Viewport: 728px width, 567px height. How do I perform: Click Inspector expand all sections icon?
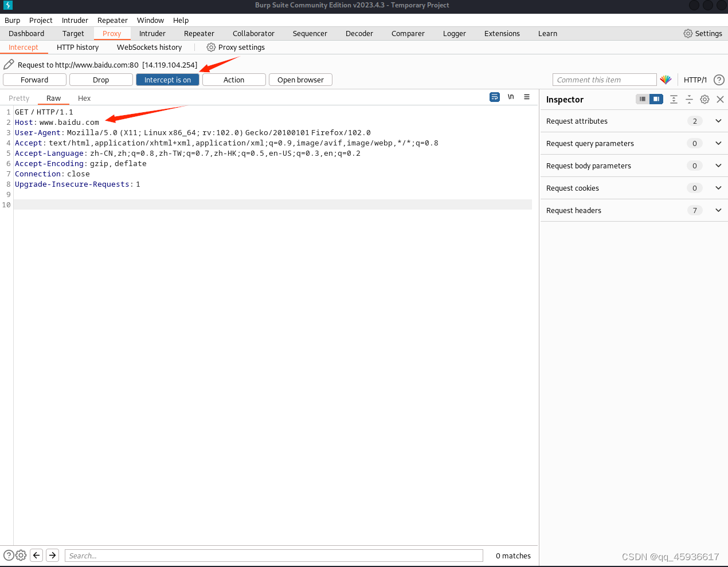(674, 99)
